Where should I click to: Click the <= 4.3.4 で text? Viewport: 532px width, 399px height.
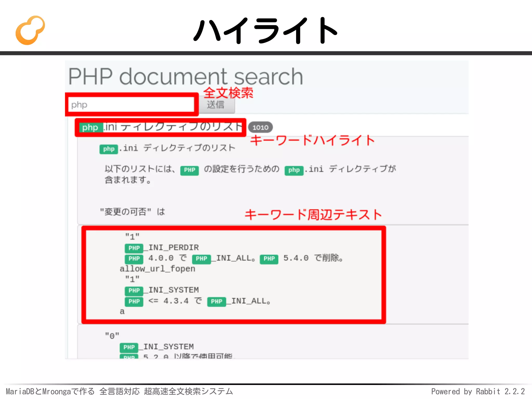175,301
